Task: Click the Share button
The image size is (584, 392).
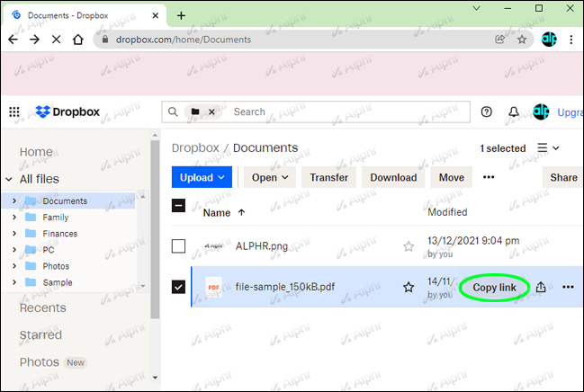Action: [563, 177]
